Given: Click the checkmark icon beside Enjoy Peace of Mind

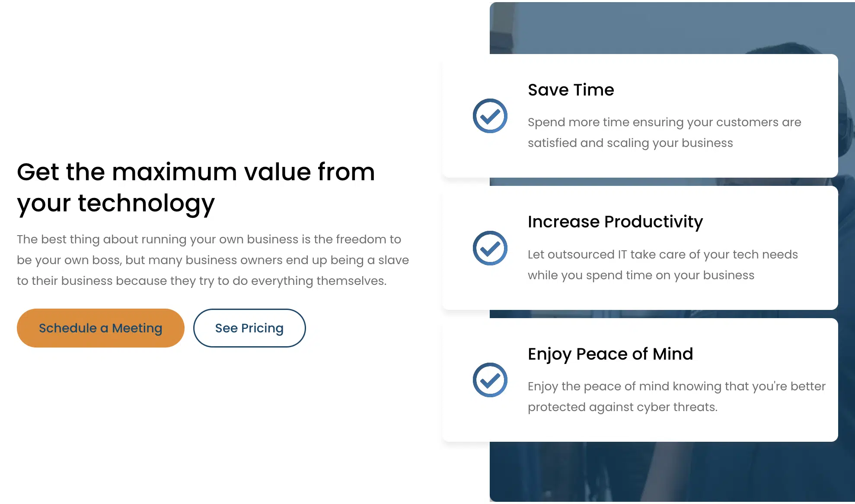Looking at the screenshot, I should 490,380.
